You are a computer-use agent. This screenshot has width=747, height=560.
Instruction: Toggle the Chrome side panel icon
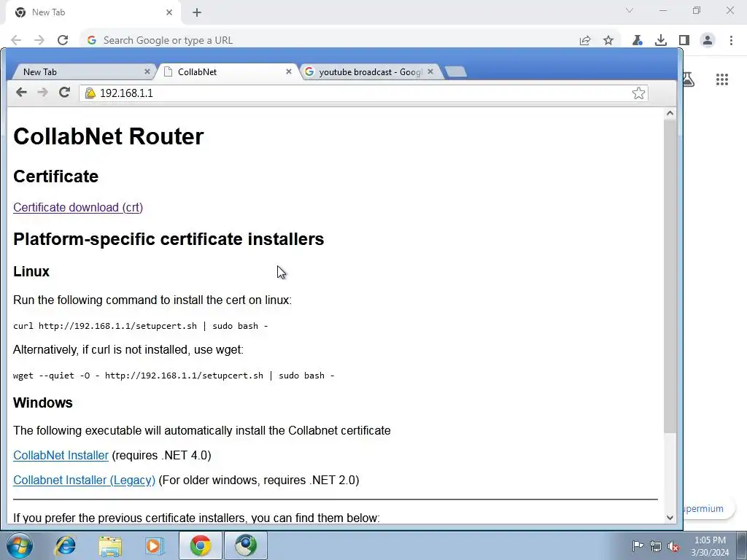click(x=684, y=41)
